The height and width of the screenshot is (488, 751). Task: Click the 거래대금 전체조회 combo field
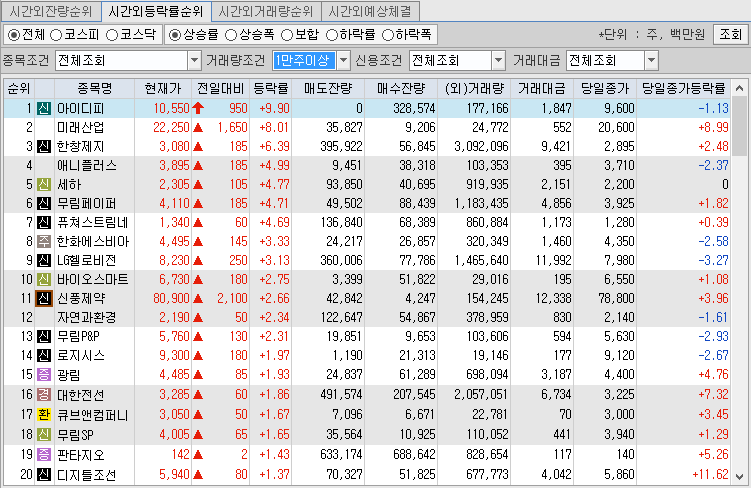point(606,61)
